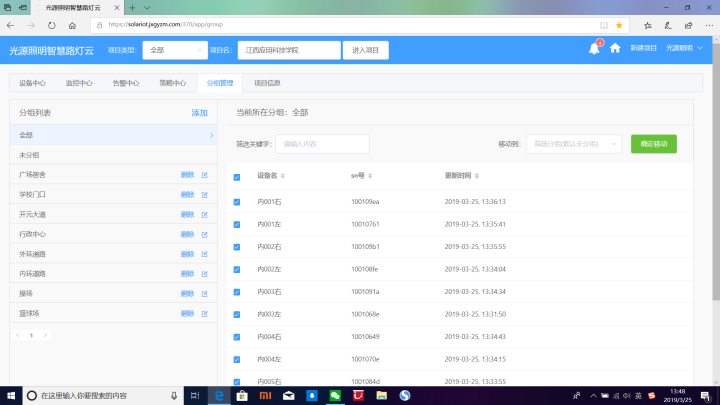
Task: Go to next page of group list
Action: click(x=45, y=335)
